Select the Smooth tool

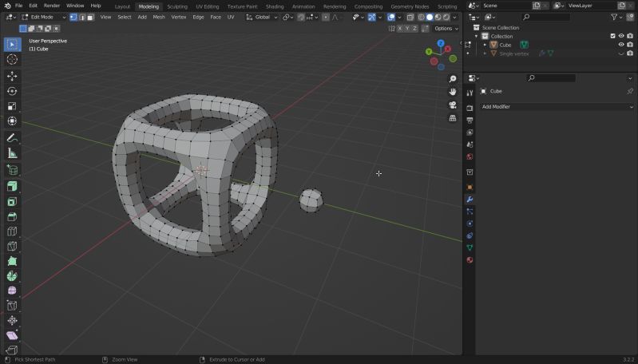pos(12,291)
